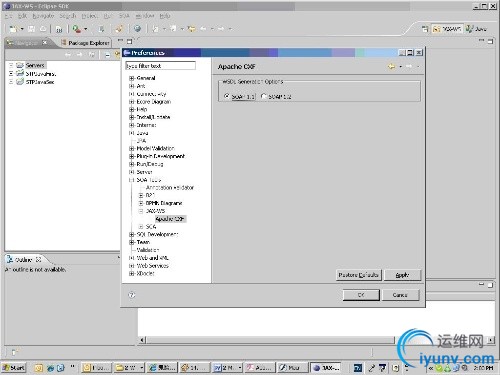
Task: Expand the Install/Update node
Action: 131,117
